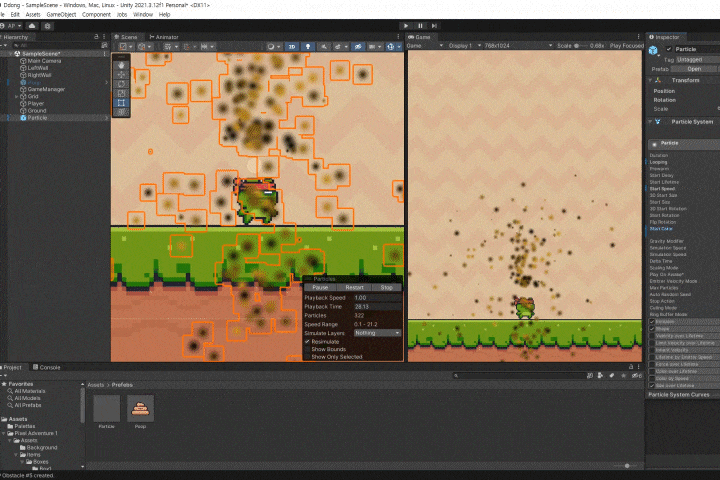Open Simulate Layers Nothing dropdown
The height and width of the screenshot is (480, 720).
377,333
